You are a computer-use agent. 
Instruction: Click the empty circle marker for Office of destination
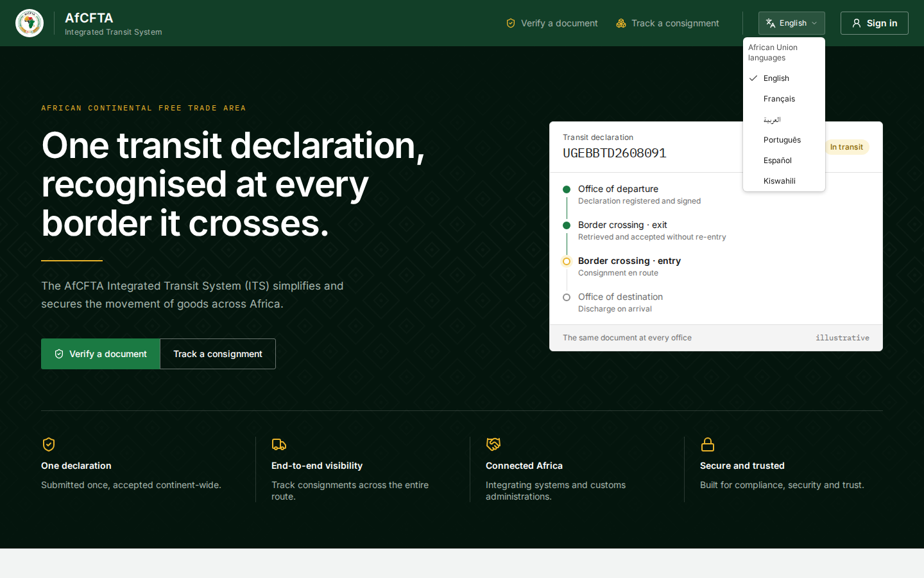(x=567, y=297)
